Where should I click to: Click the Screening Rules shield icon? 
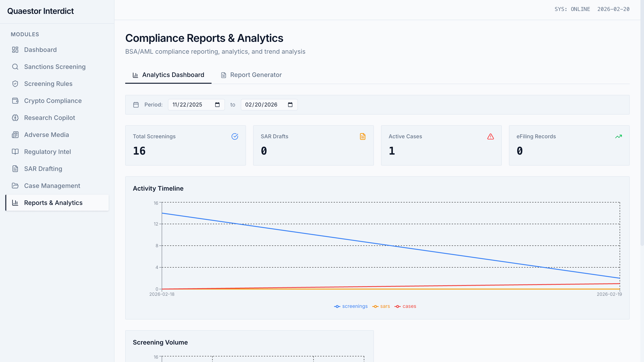tap(15, 84)
